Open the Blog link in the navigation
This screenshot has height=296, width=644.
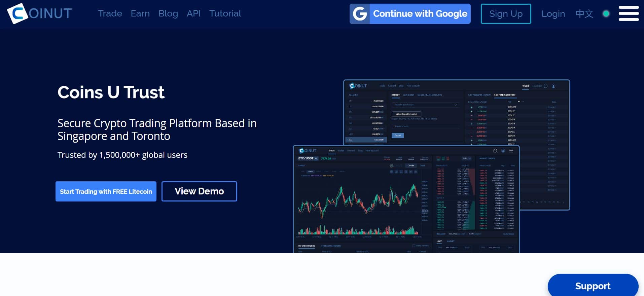pos(168,13)
